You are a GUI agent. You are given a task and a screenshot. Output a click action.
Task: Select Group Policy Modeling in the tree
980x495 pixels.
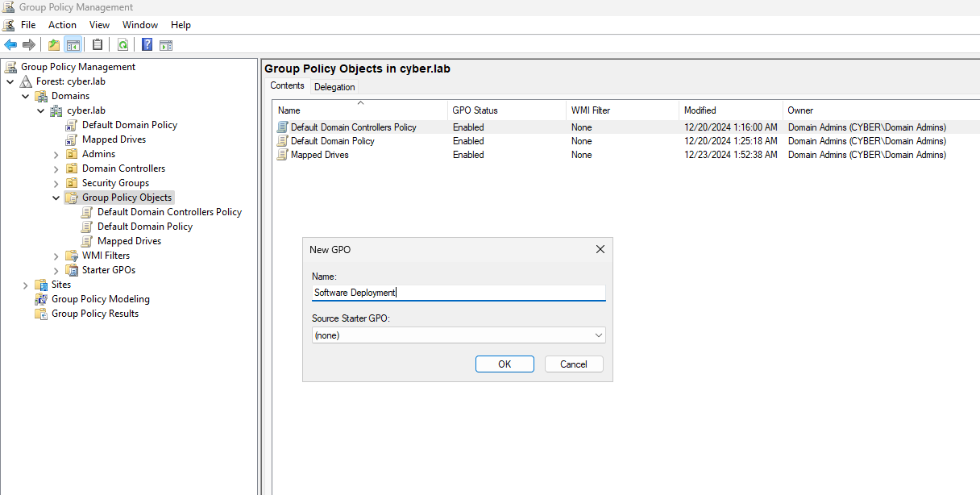point(100,299)
